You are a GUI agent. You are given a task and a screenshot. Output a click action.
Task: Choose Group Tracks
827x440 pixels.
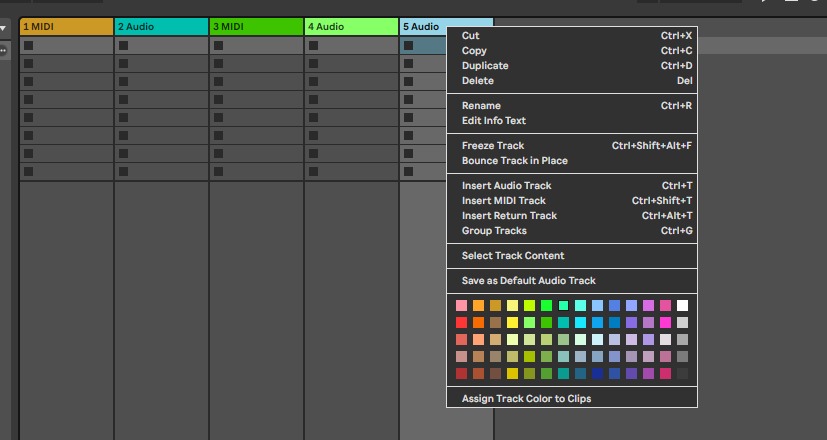click(572, 231)
